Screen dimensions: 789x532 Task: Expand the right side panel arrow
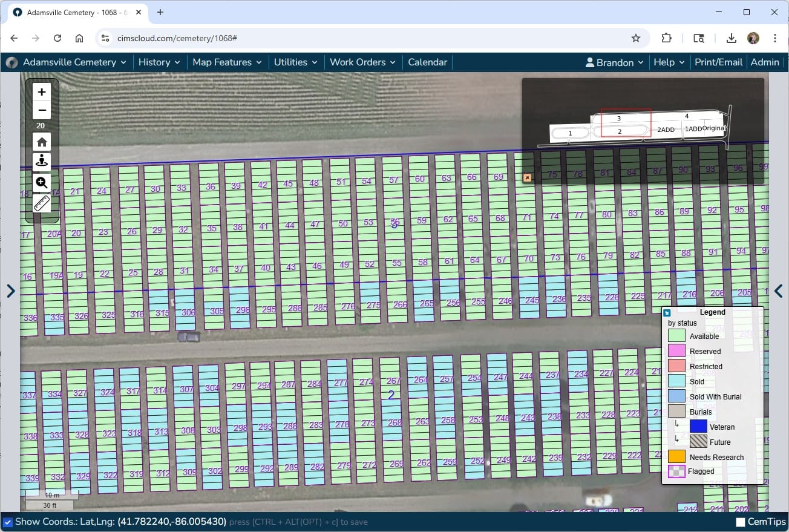779,291
